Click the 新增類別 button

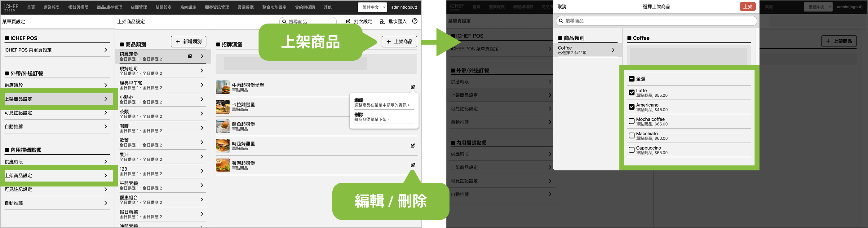(188, 42)
